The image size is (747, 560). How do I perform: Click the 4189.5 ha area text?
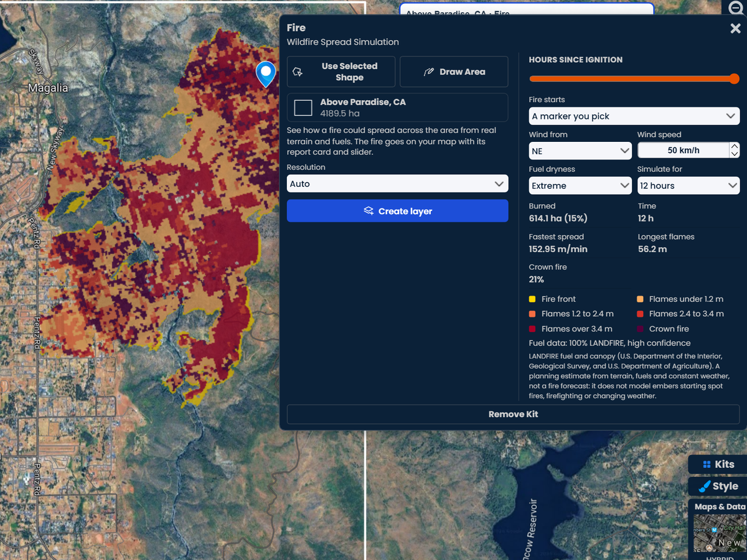(340, 114)
